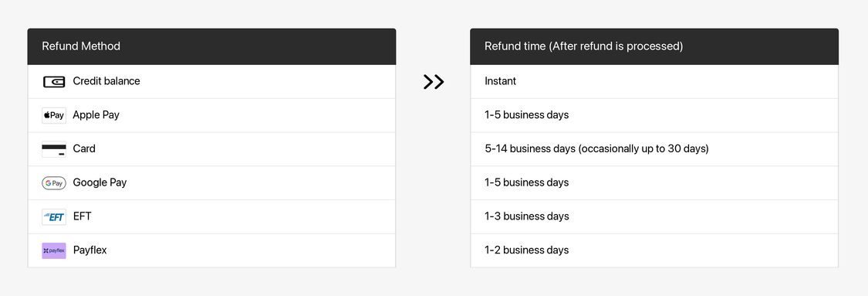
Task: Click the Credit balance wallet icon
Action: [54, 81]
